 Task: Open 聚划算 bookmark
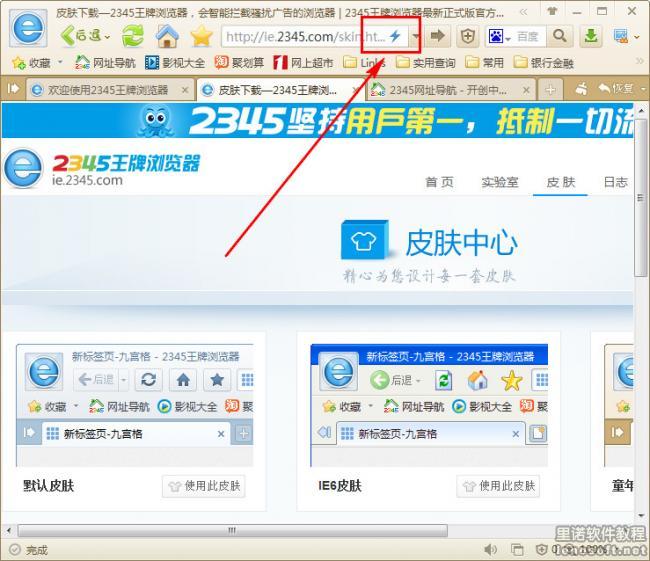coord(239,63)
